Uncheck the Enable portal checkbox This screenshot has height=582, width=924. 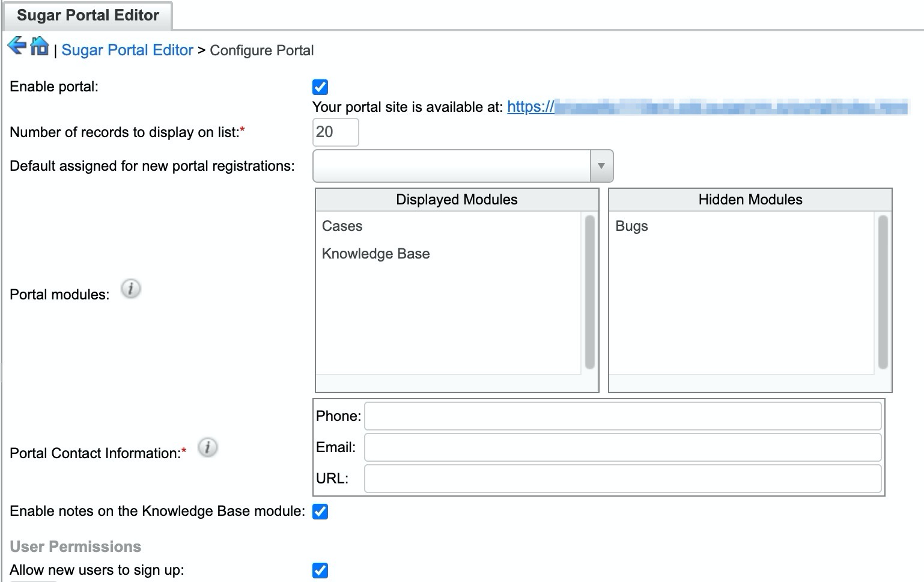(320, 87)
